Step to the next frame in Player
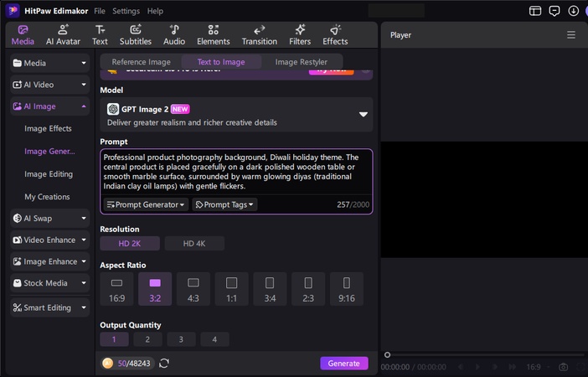Screen dimensions: 588x377 [x=495, y=366]
